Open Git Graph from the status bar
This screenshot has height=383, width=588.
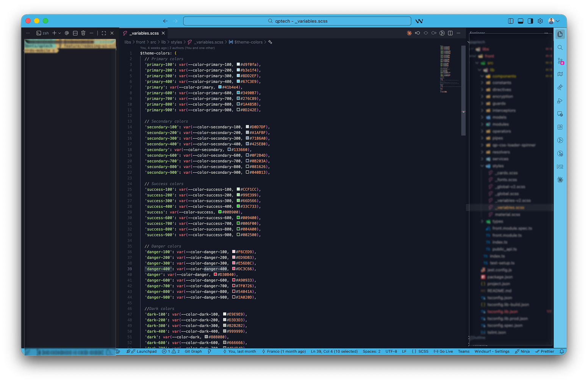pos(193,351)
